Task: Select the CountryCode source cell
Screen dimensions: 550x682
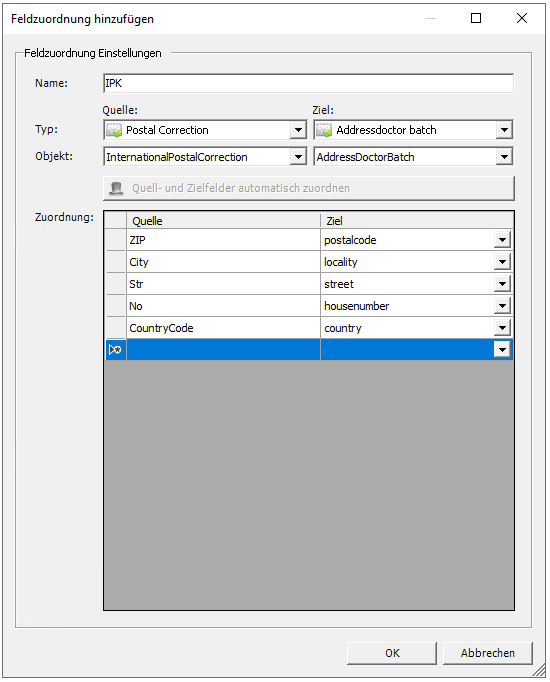Action: coord(223,328)
